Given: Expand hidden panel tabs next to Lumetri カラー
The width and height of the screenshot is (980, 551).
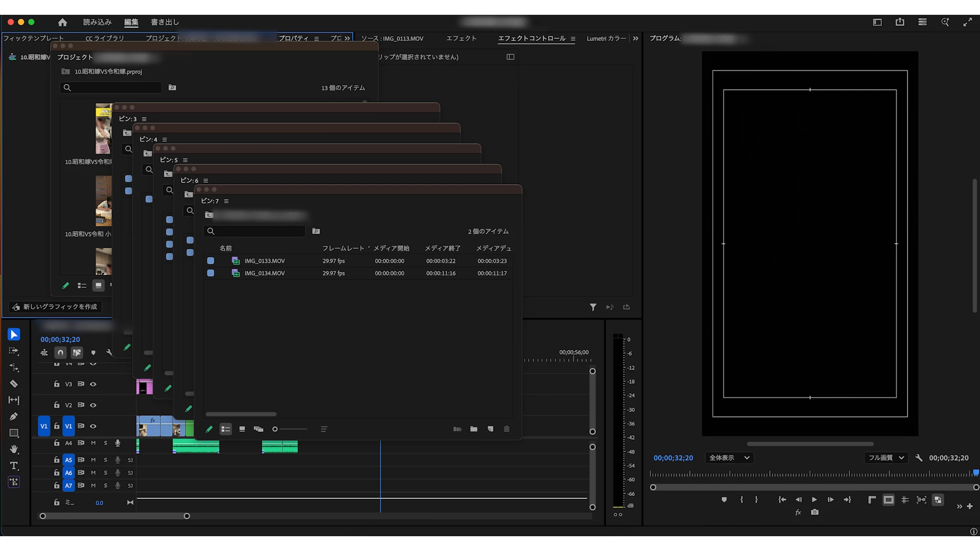Looking at the screenshot, I should (635, 38).
